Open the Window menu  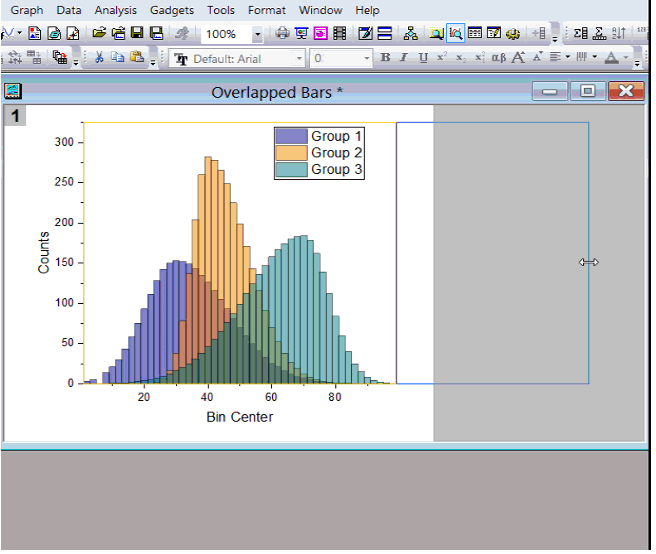pos(320,10)
